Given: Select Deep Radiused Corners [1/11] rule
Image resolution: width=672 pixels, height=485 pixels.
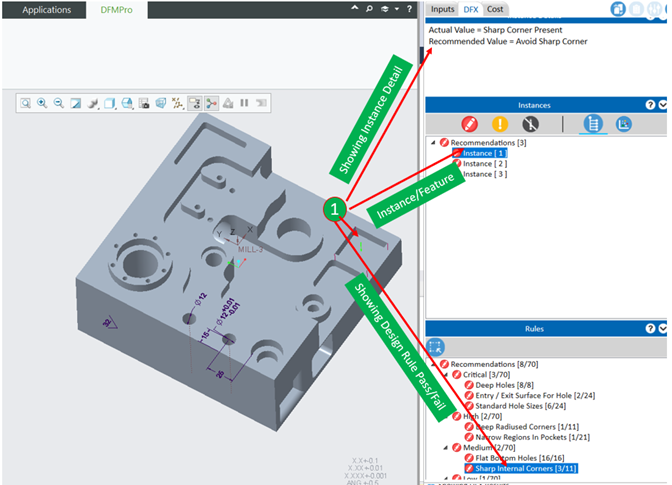Looking at the screenshot, I should point(527,427).
